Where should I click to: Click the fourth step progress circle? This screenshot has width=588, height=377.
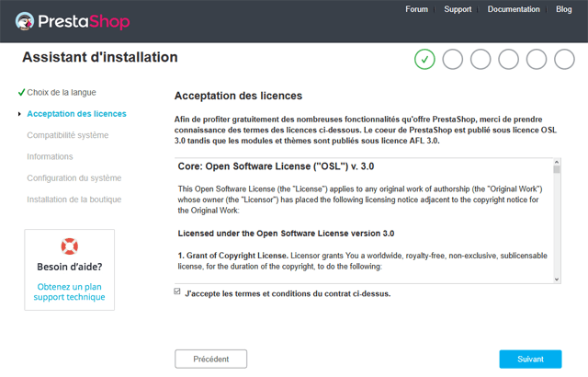[x=508, y=59]
